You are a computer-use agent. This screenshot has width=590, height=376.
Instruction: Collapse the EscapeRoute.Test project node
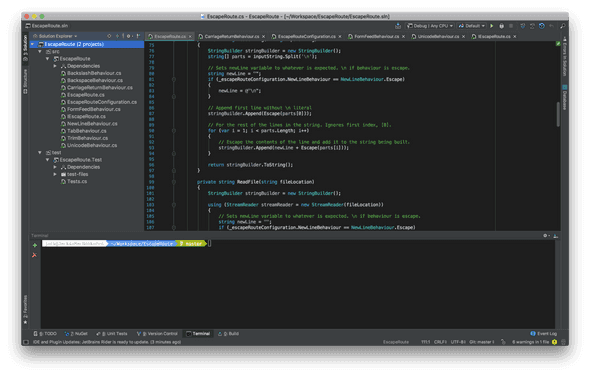pyautogui.click(x=47, y=160)
